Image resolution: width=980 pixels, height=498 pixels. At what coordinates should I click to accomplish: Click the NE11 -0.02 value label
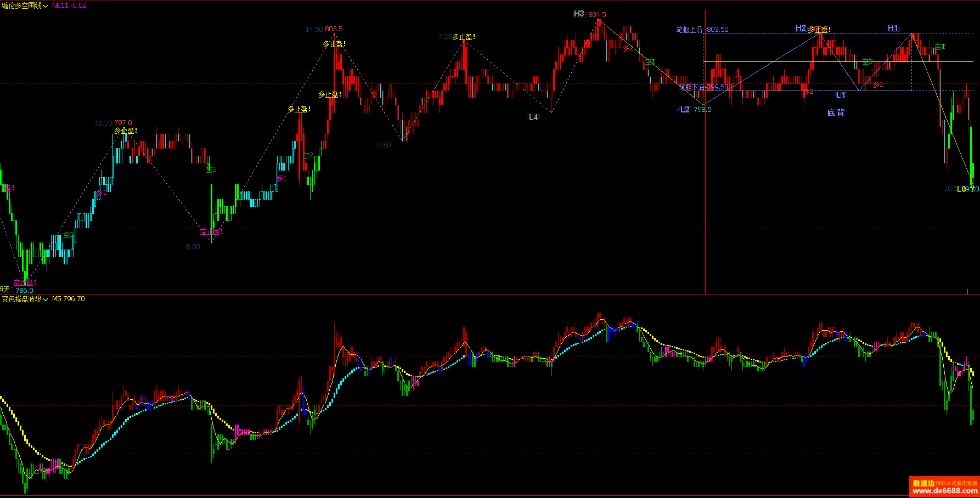(70, 5)
